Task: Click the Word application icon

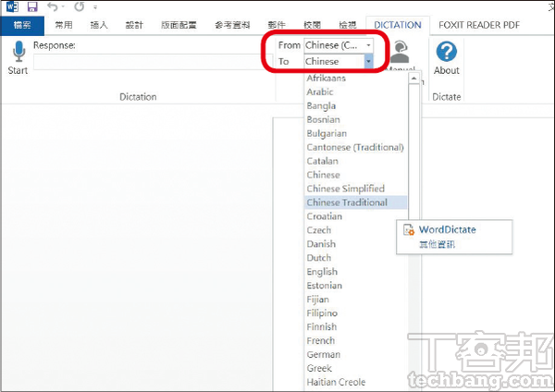Action: point(12,6)
